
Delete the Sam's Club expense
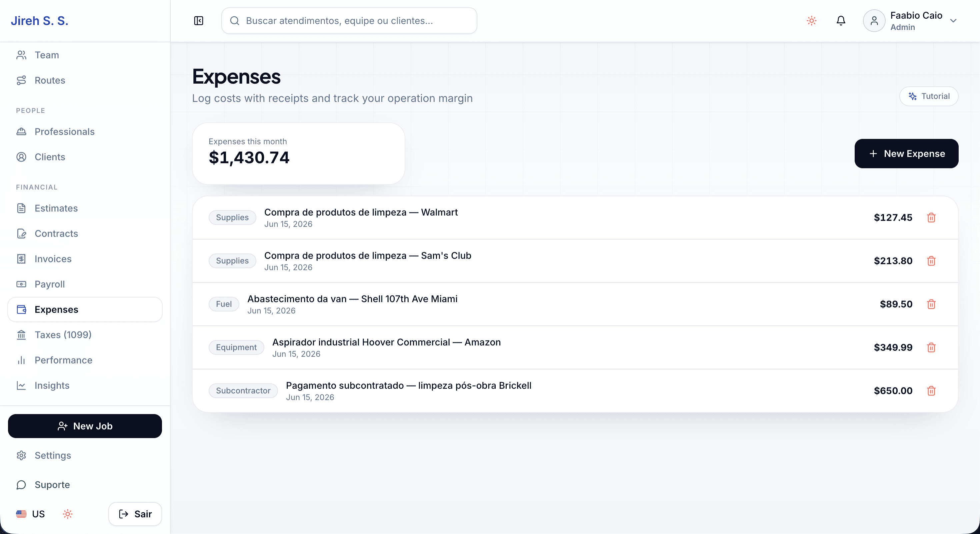(x=931, y=261)
